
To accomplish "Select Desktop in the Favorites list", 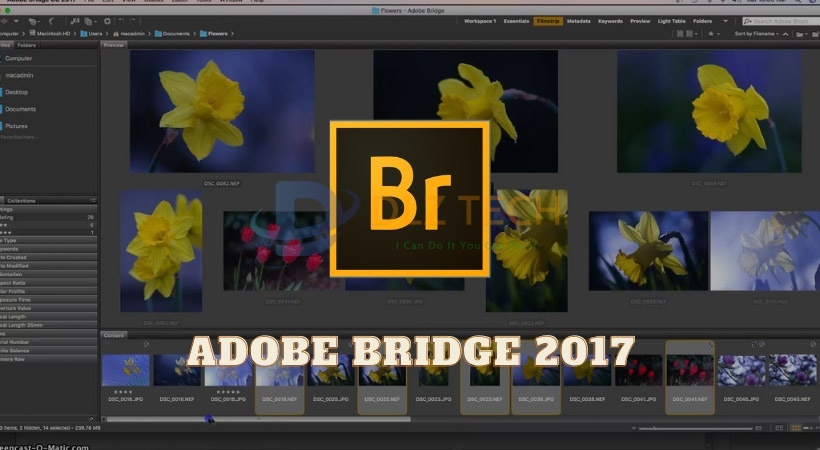I will click(17, 92).
